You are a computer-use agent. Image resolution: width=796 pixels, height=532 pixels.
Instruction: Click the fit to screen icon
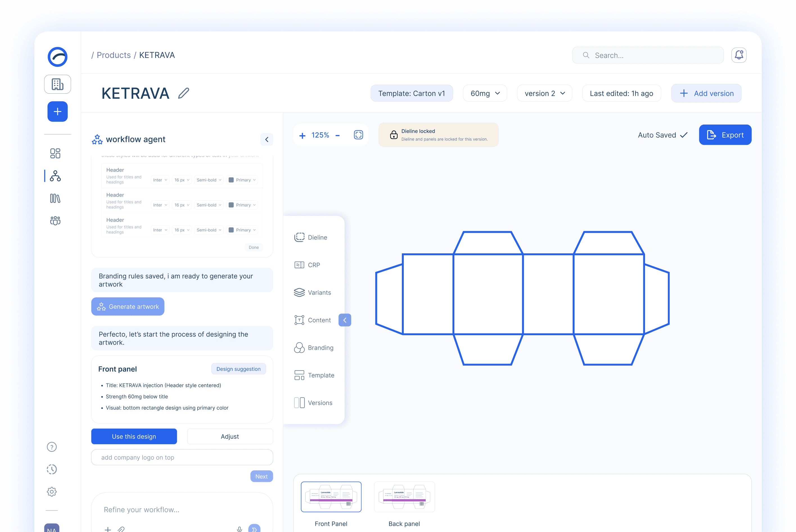358,135
